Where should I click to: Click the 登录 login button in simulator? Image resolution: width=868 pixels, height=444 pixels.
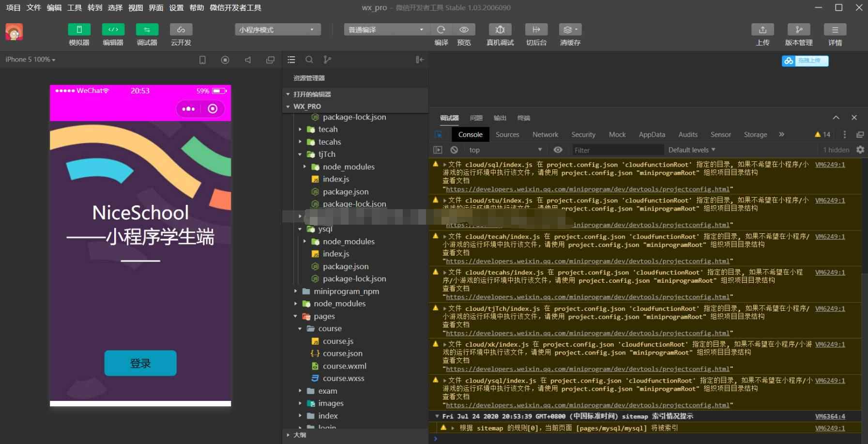click(140, 363)
